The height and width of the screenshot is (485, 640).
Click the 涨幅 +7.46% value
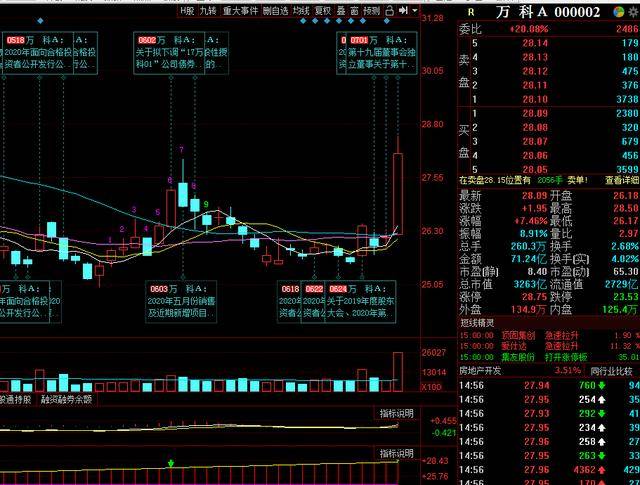click(531, 221)
